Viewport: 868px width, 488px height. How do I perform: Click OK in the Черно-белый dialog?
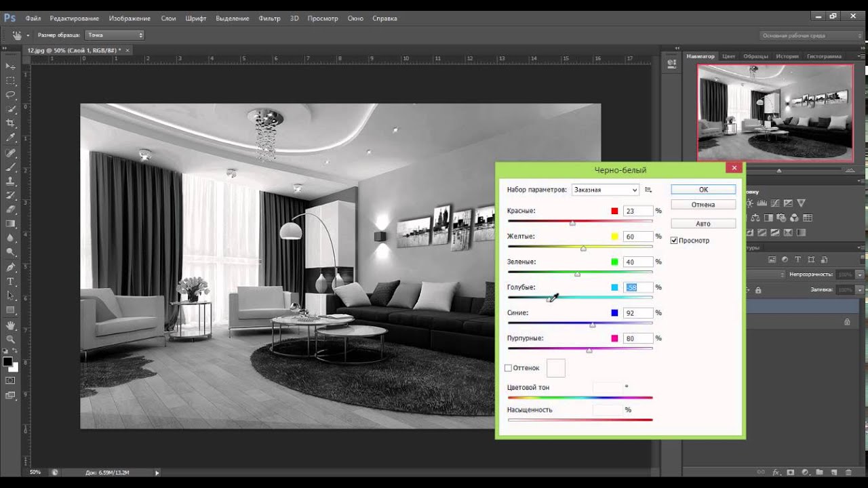pyautogui.click(x=703, y=190)
